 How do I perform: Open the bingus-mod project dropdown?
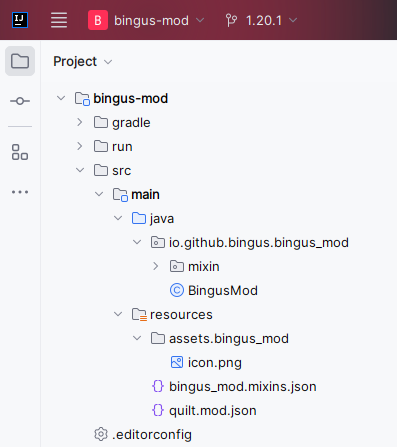point(200,20)
